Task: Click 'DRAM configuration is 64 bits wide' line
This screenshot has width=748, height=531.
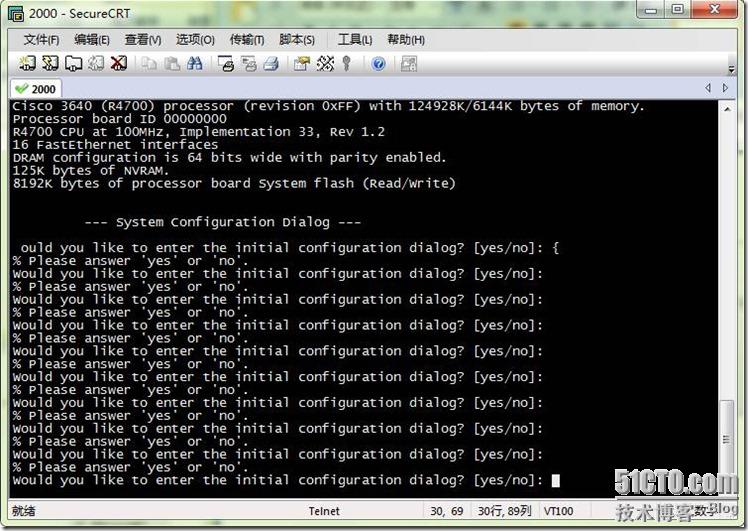Action: 229,158
